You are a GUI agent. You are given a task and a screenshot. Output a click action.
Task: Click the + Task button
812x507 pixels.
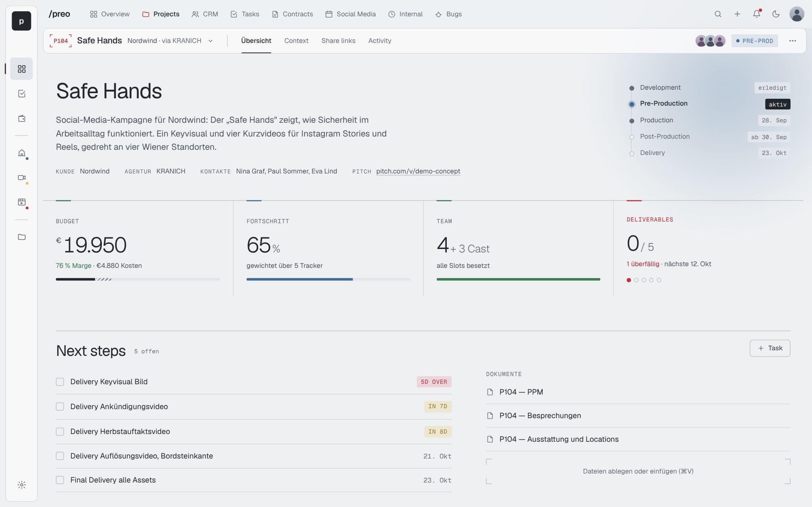(770, 348)
